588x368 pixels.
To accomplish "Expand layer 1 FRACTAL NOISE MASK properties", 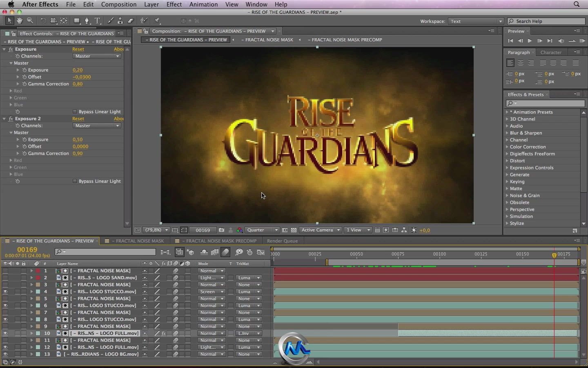I will tap(31, 271).
